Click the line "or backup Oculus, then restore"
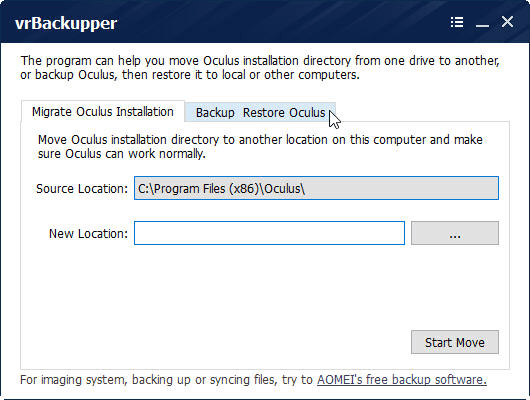 point(190,75)
